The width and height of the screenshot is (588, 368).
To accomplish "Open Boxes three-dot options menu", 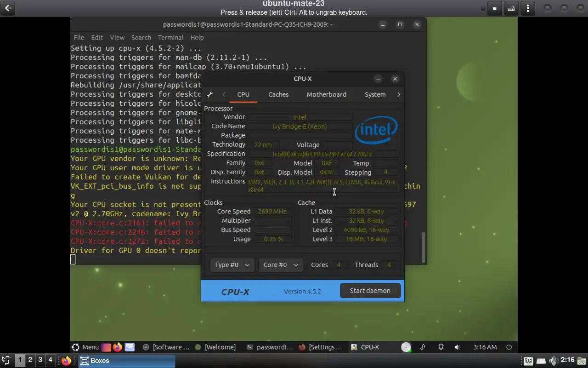I will click(528, 8).
